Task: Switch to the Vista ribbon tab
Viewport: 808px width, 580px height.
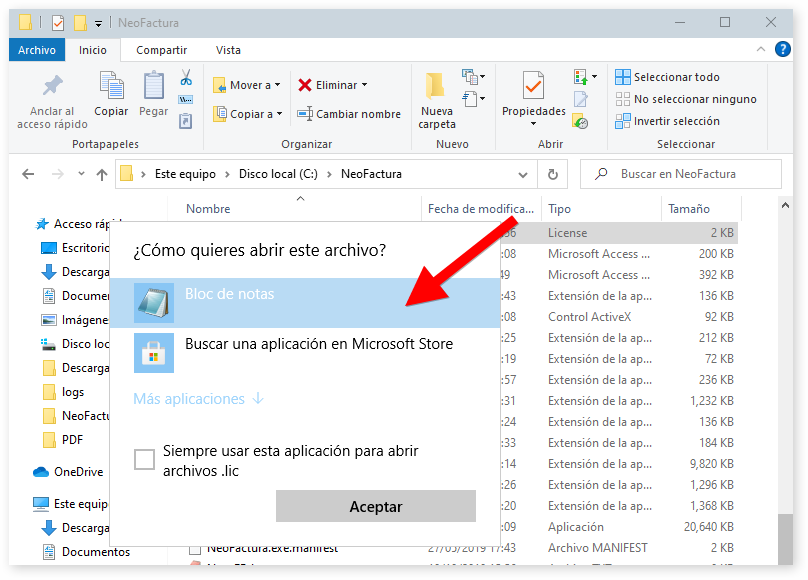Action: point(228,50)
